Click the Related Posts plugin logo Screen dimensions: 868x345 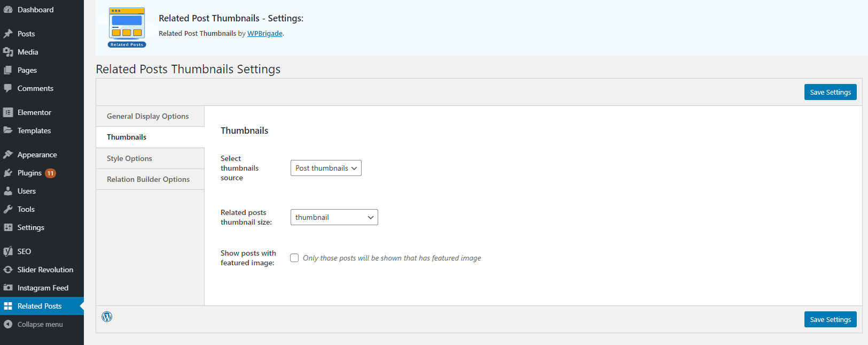(127, 27)
